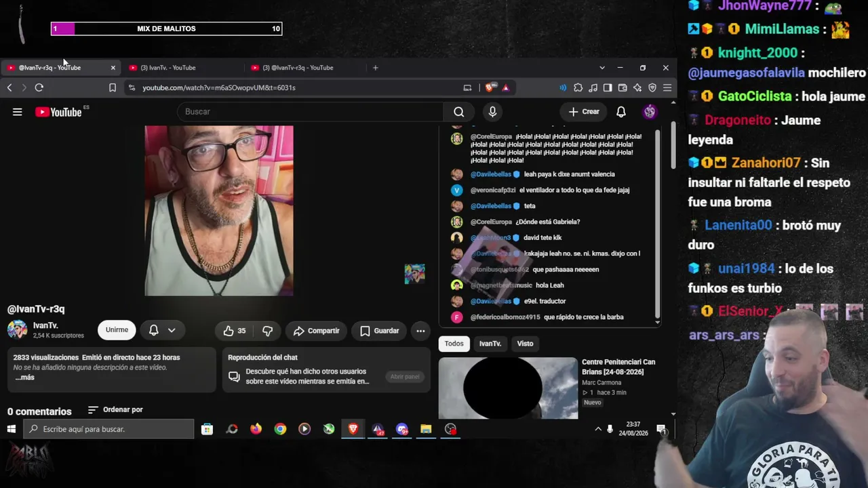Open the YouTube account avatar menu
This screenshot has width=868, height=488.
[650, 112]
